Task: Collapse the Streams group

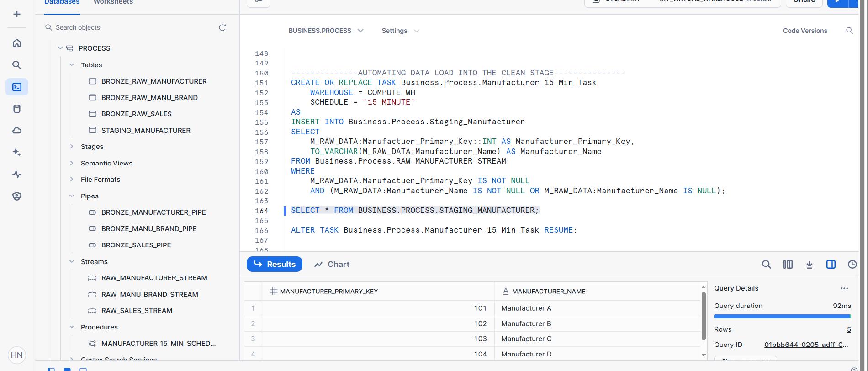Action: [x=72, y=261]
